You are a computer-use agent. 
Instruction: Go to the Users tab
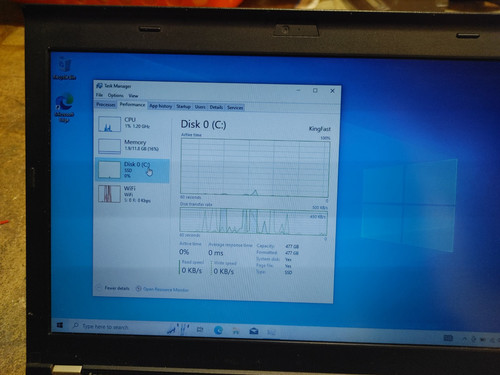click(x=200, y=107)
